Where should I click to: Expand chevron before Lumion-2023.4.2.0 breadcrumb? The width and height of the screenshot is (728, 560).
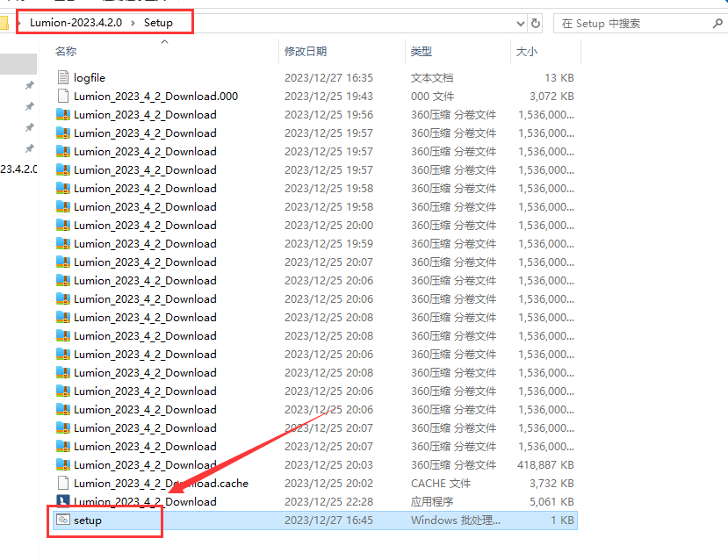19,23
